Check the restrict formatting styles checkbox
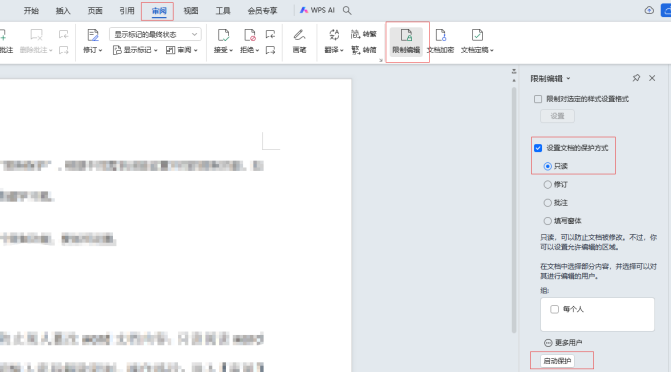The width and height of the screenshot is (671, 372). point(538,99)
